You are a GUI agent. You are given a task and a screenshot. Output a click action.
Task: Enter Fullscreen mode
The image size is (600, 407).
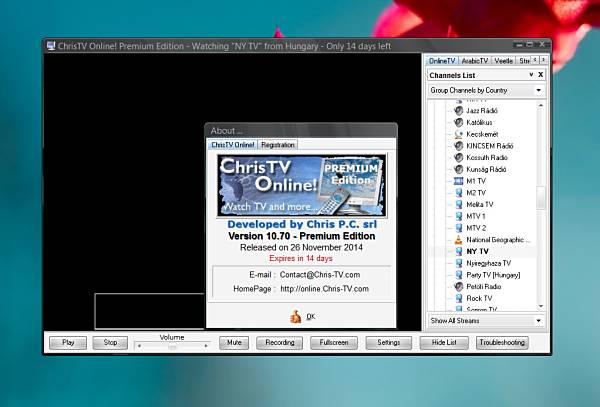[x=334, y=343]
